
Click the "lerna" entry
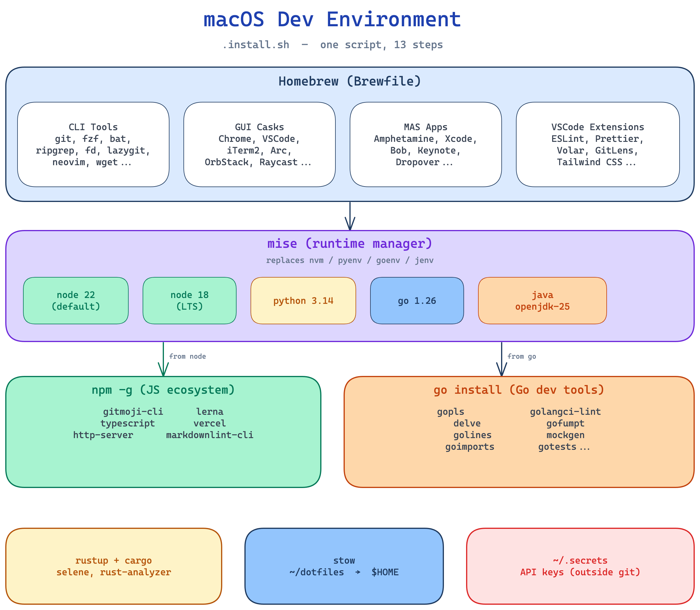point(210,412)
